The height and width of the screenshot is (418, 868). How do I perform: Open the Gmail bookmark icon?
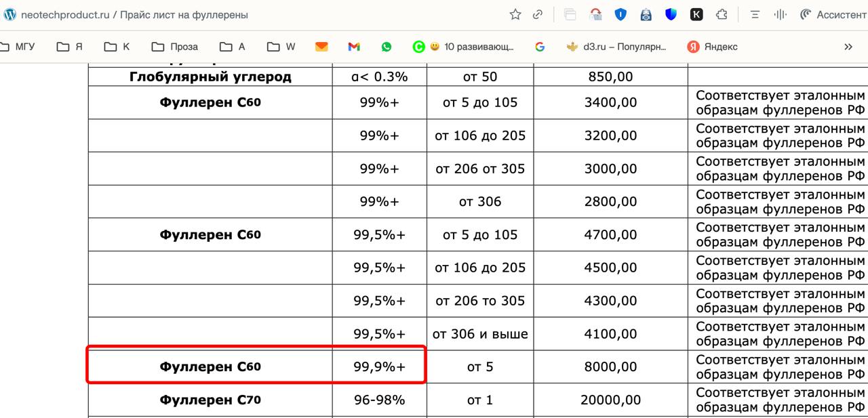pos(353,47)
